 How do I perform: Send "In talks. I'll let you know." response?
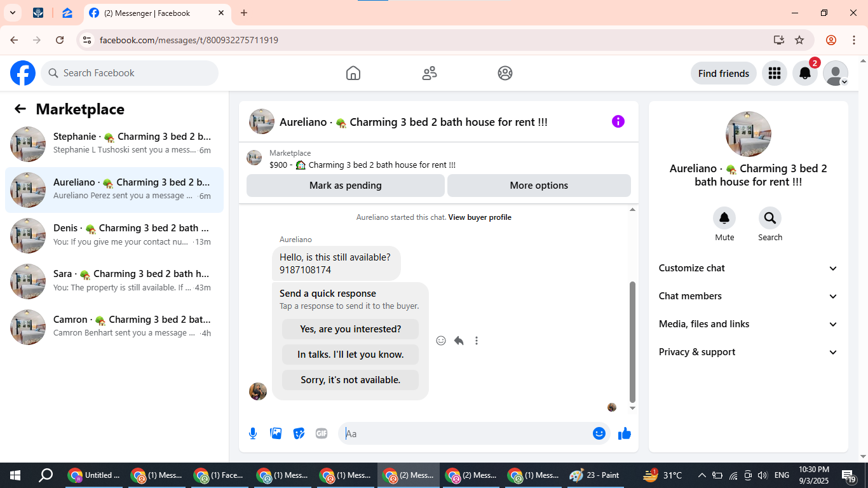tap(350, 355)
